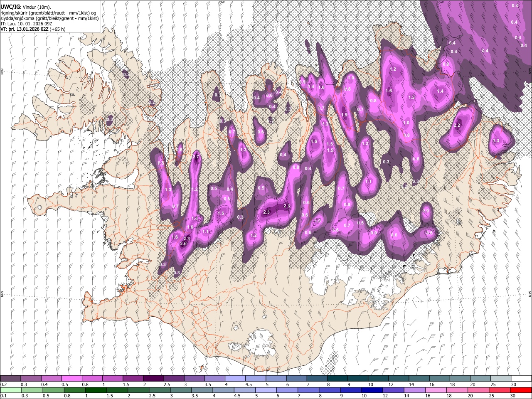Click the '1.9' snowfall value on the map
Screen dimensions: 532x399
click(x=344, y=115)
